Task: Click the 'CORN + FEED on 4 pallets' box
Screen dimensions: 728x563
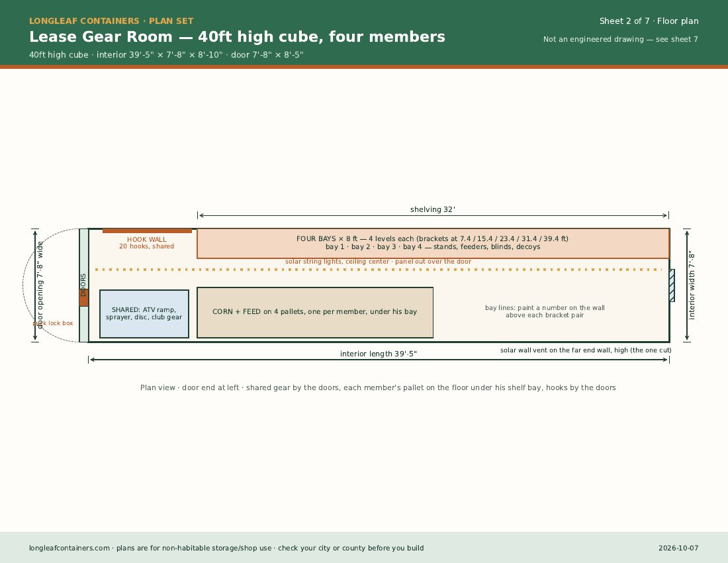Action: (x=315, y=313)
